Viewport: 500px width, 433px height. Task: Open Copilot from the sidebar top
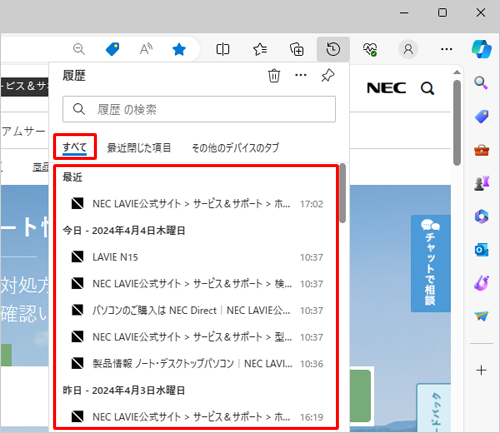[481, 49]
